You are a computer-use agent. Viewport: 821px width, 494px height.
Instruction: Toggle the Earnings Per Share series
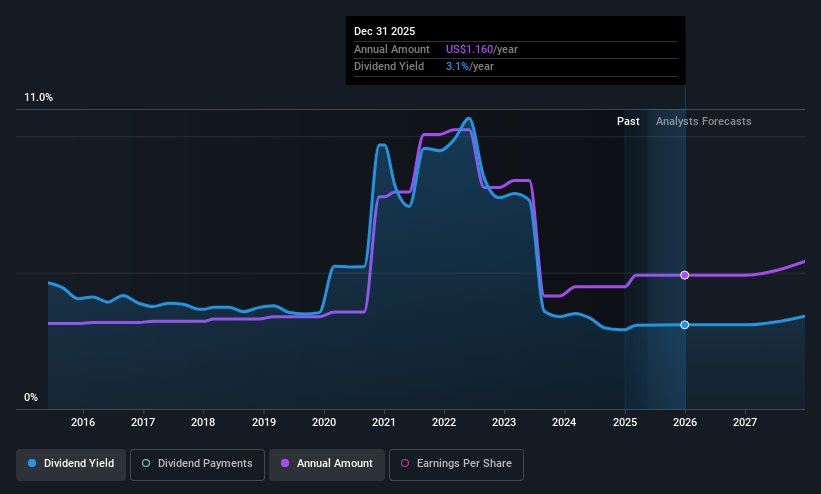456,464
